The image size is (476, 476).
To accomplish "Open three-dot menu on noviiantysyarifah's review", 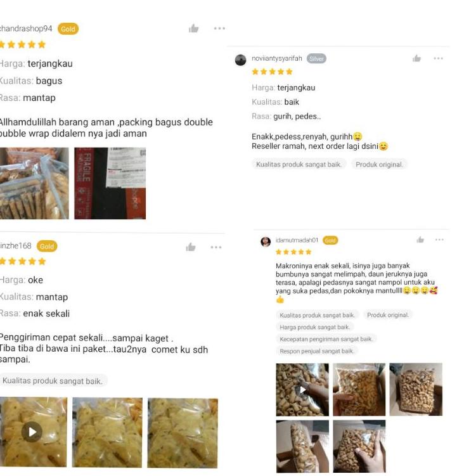I will pyautogui.click(x=438, y=58).
